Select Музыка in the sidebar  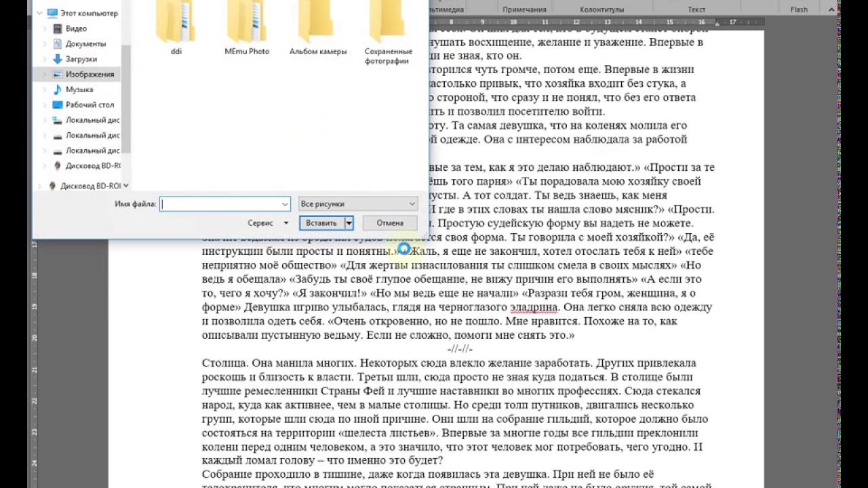[x=79, y=89]
